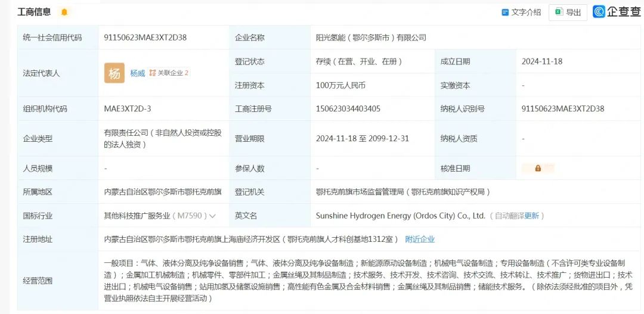Select registration status 存续（在营、开业、在册）
Screen dimensions: 644x314
[358, 61]
